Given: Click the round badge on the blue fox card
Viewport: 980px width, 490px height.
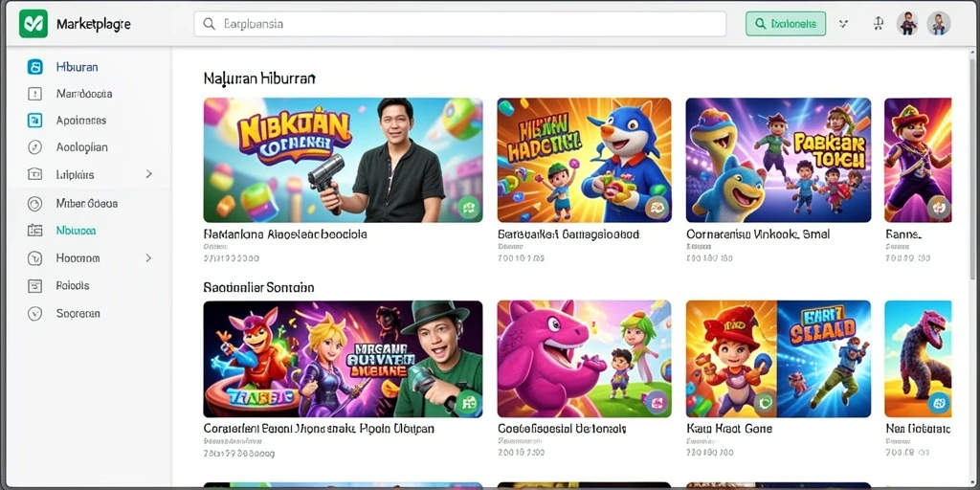Looking at the screenshot, I should (x=657, y=207).
